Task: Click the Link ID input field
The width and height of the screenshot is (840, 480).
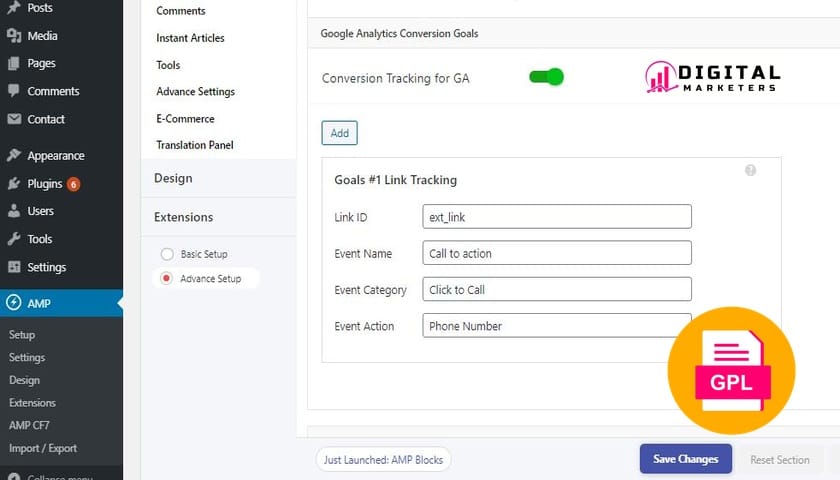Action: (557, 217)
